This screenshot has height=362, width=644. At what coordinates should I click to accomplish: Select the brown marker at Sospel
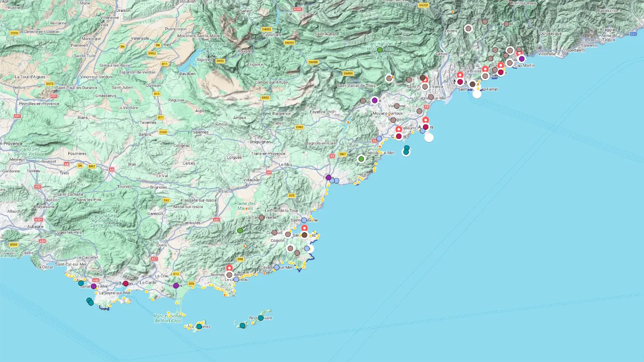[x=506, y=24]
